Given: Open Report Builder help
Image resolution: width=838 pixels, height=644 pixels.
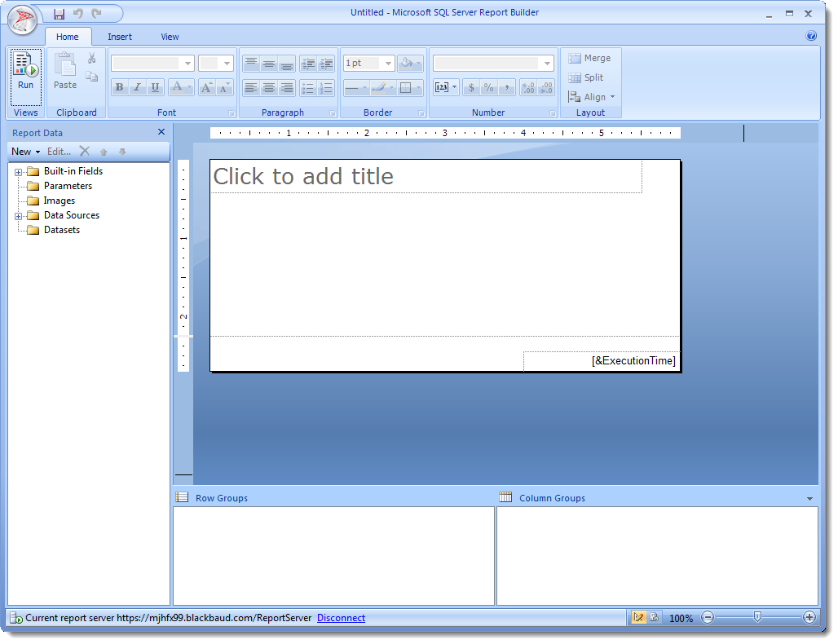Looking at the screenshot, I should [x=811, y=36].
